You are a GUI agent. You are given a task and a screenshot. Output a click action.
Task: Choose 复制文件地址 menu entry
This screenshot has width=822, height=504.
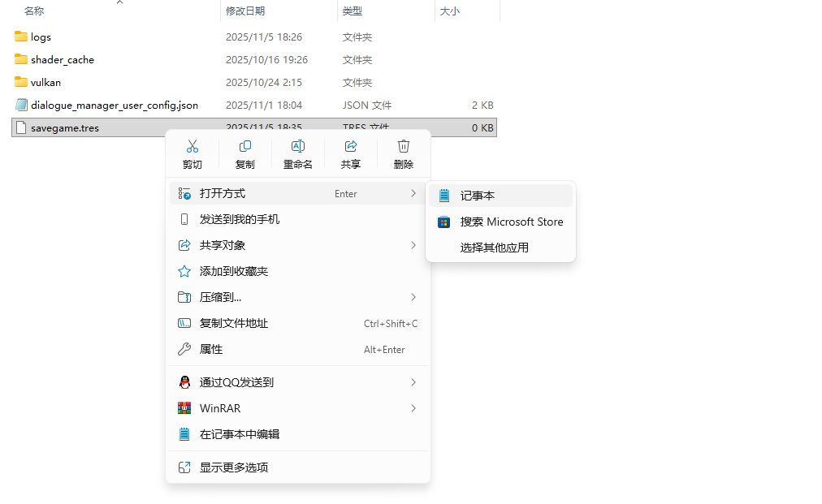pos(298,323)
